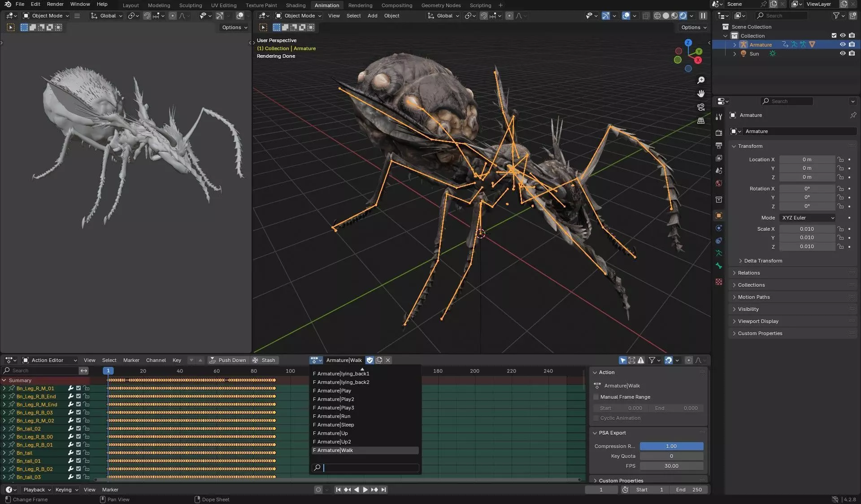The width and height of the screenshot is (861, 504).
Task: Open the File menu
Action: click(x=20, y=4)
